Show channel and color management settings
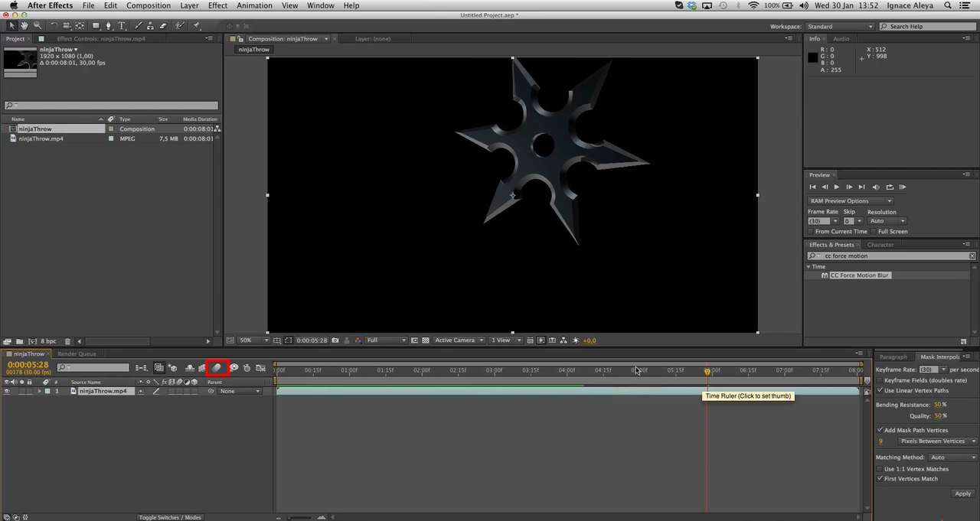Image resolution: width=980 pixels, height=521 pixels. [358, 340]
